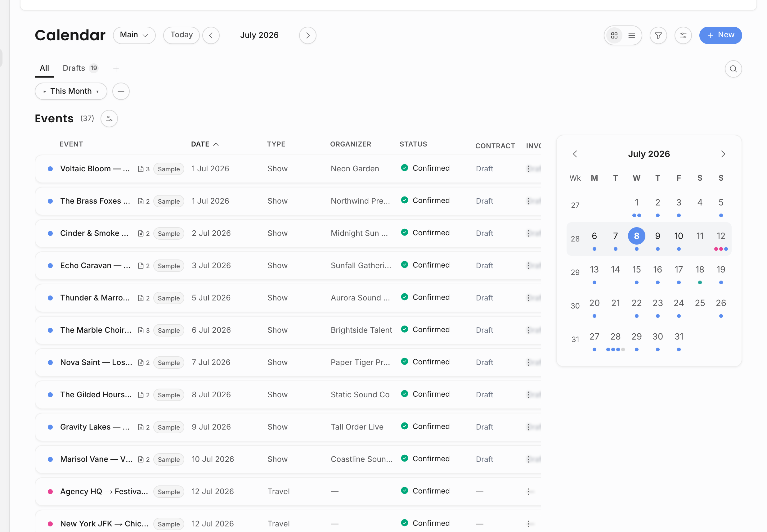Open Marisol Vane event
Viewport: 767px width, 532px height.
coord(96,459)
